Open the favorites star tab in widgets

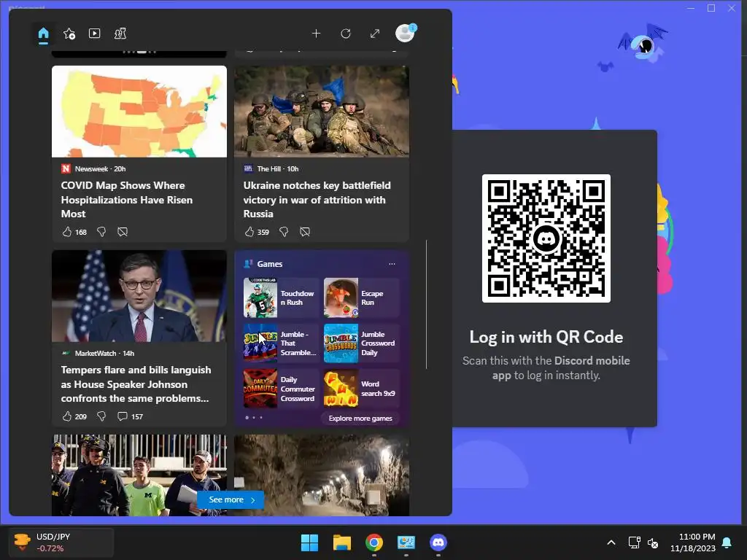(69, 34)
